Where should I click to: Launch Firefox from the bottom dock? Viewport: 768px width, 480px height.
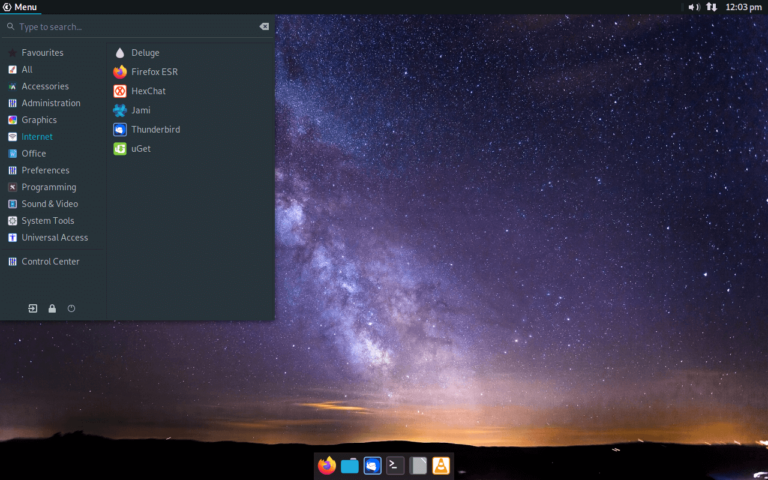[x=327, y=465]
